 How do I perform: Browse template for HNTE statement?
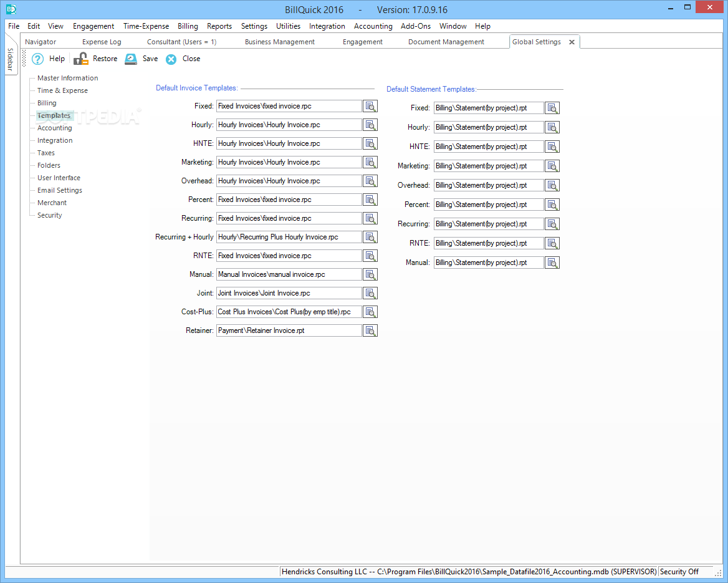pos(552,147)
